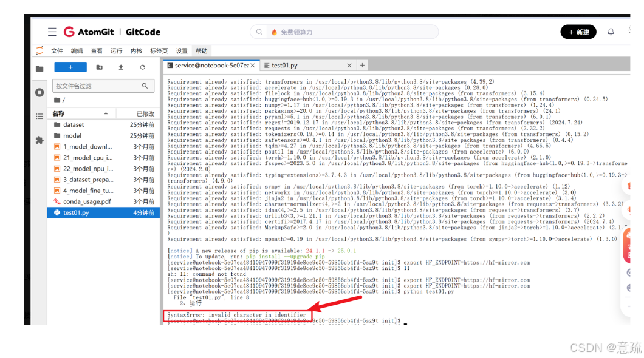Viewport: 644px width, 358px height.
Task: Open the table of contents sidebar icon
Action: pos(39,117)
